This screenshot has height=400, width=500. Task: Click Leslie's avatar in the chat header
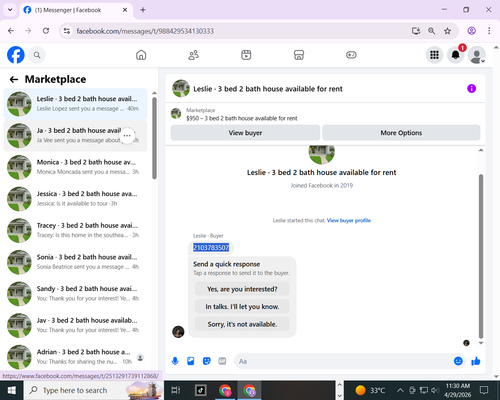(x=181, y=88)
